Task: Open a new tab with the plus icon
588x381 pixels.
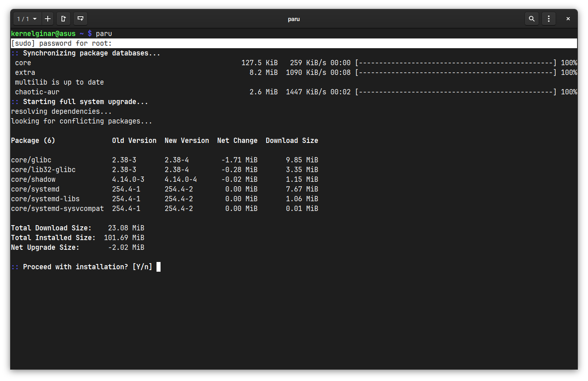Action: [47, 19]
